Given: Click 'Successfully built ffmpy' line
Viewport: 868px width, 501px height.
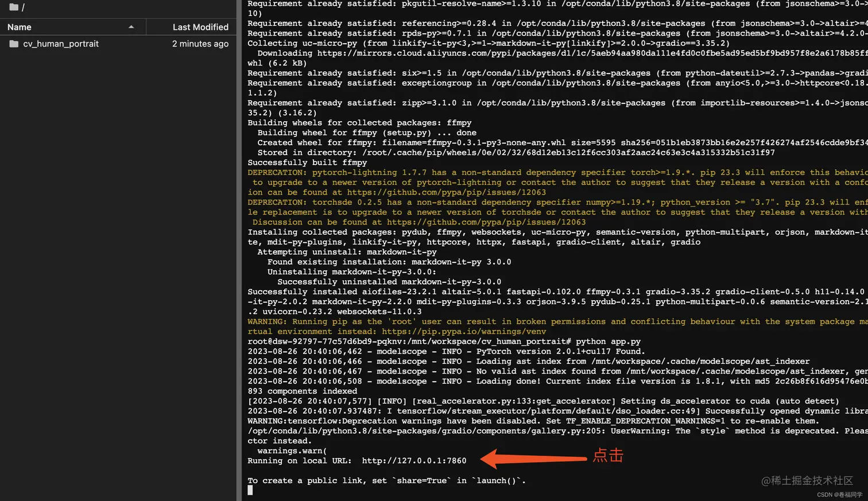Looking at the screenshot, I should pos(307,162).
